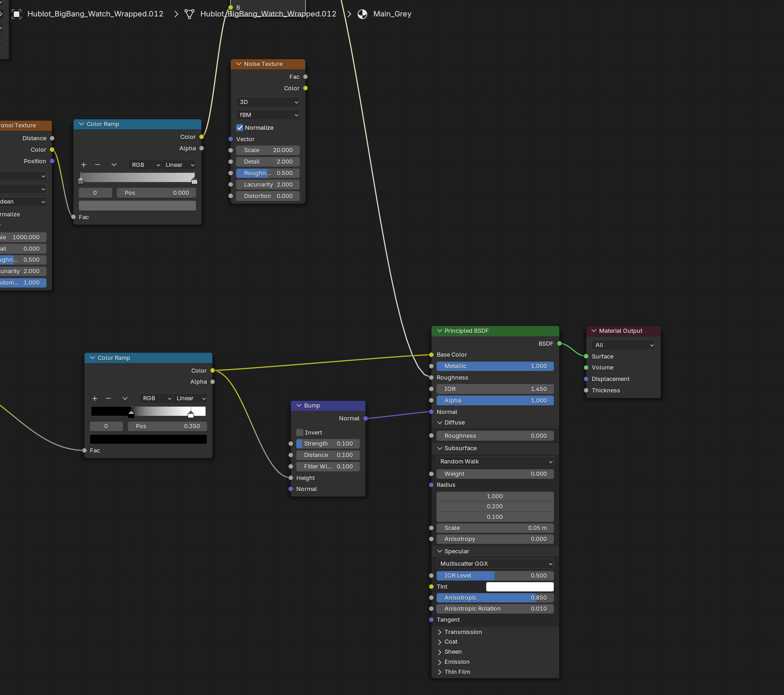The height and width of the screenshot is (695, 784).
Task: Click the grey color field in upper Color Ramp
Action: [137, 206]
